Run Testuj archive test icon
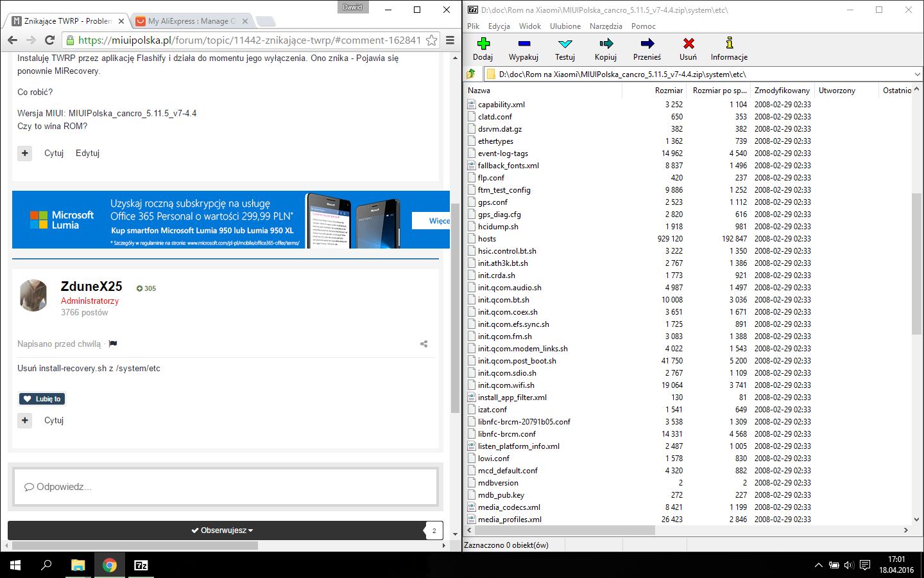Viewport: 924px width, 578px height. (x=565, y=44)
